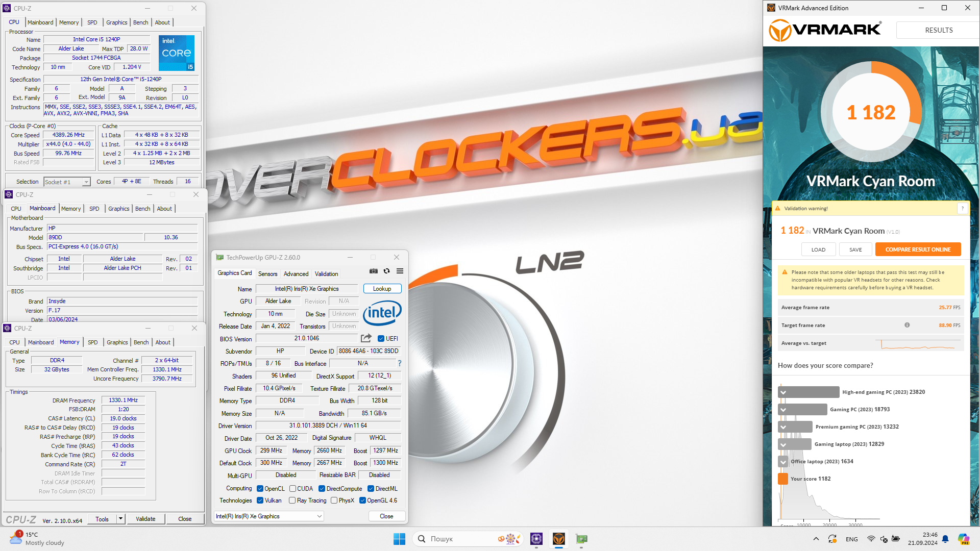This screenshot has height=551, width=980.
Task: Click Lookup button in GPU-Z
Action: point(382,289)
